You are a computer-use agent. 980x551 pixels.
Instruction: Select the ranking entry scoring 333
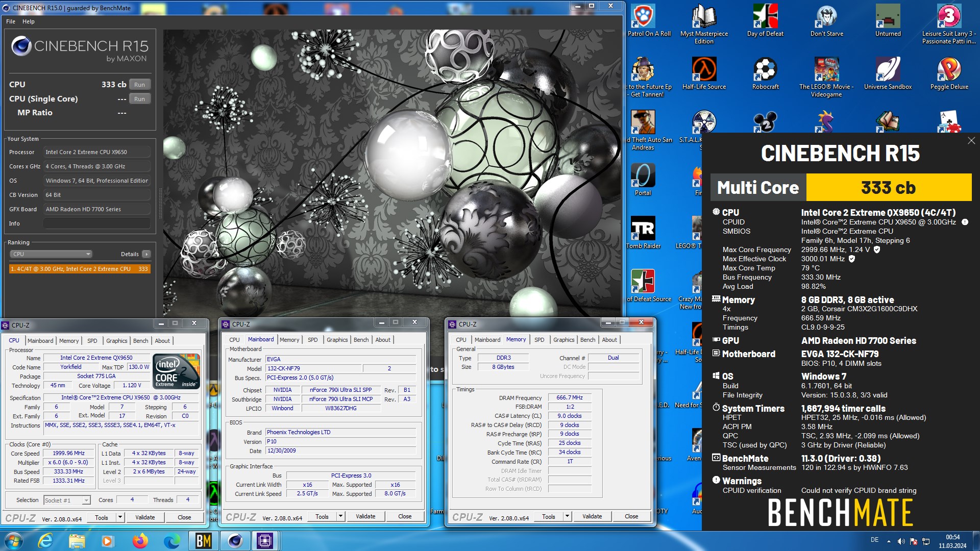[80, 269]
